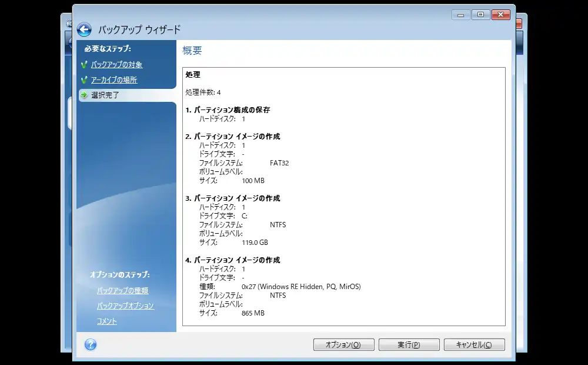
Task: Click the 処理件数: 4 line in summary
Action: [x=203, y=92]
